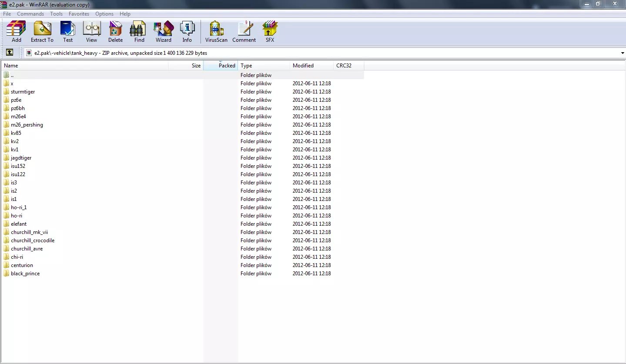
Task: Select the elefant folder icon
Action: pyautogui.click(x=6, y=224)
